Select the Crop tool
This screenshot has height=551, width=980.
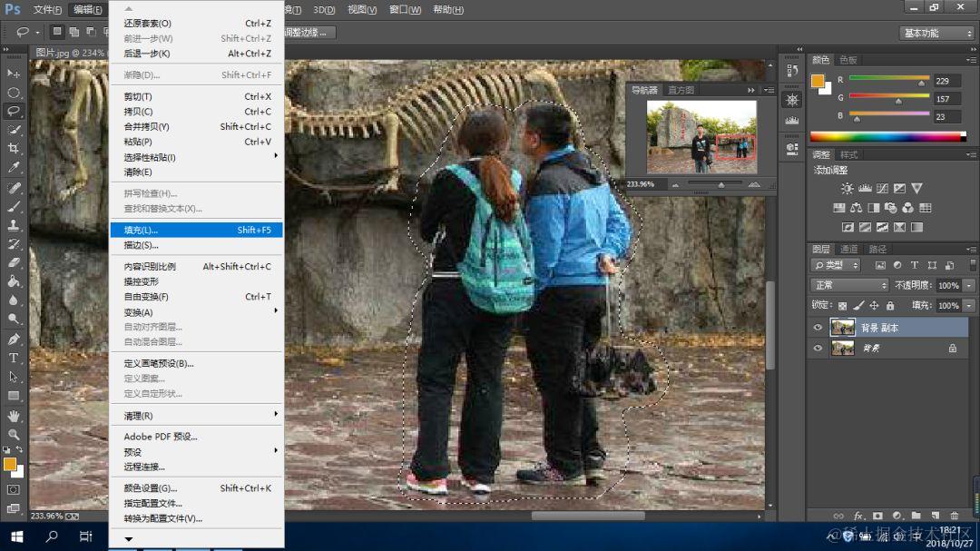pyautogui.click(x=13, y=149)
